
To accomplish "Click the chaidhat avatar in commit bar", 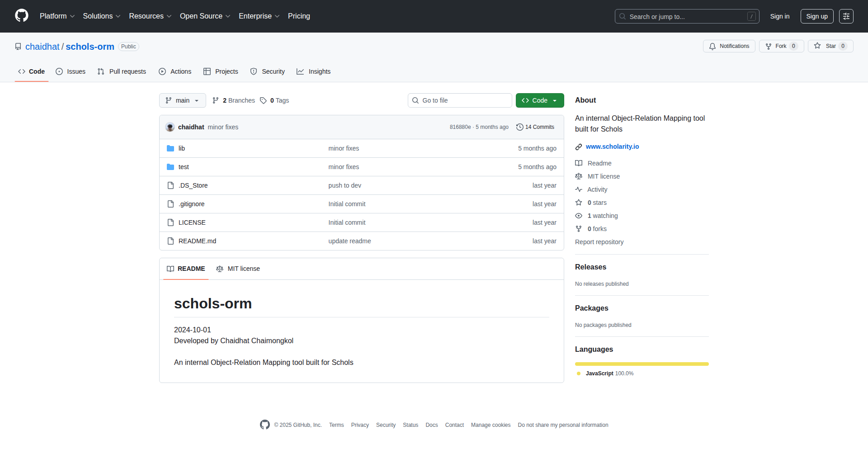I will coord(170,127).
